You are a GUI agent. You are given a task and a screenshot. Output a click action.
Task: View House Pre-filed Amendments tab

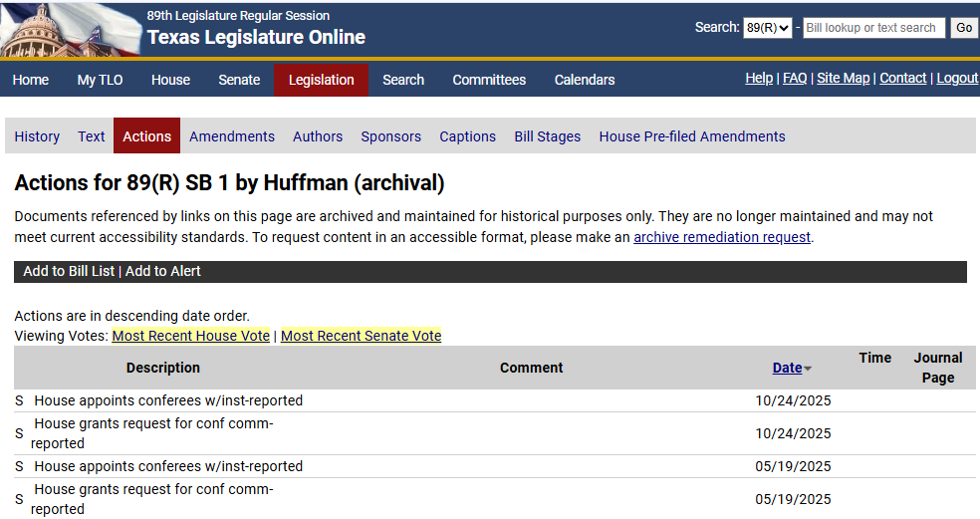click(x=692, y=136)
